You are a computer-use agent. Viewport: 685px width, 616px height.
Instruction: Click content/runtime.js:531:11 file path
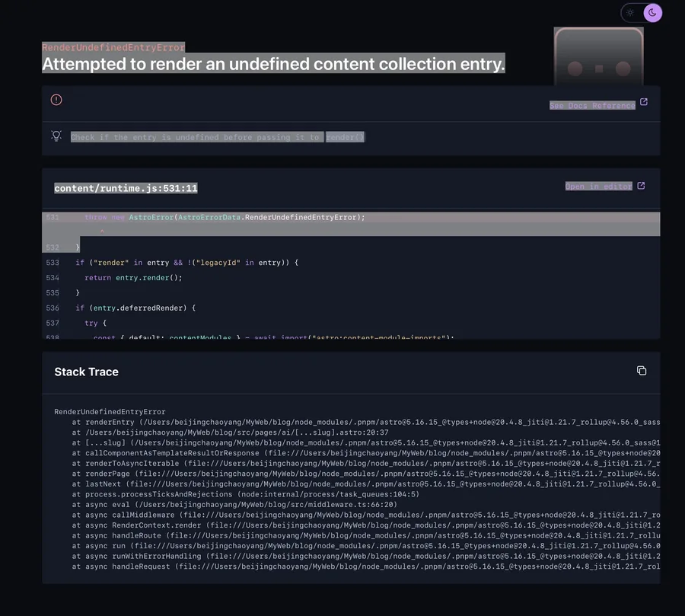click(126, 188)
